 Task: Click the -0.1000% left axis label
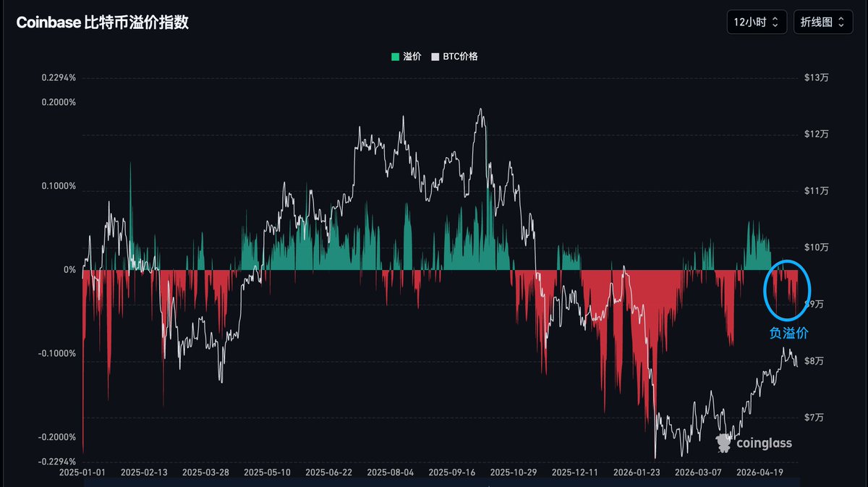[x=57, y=353]
